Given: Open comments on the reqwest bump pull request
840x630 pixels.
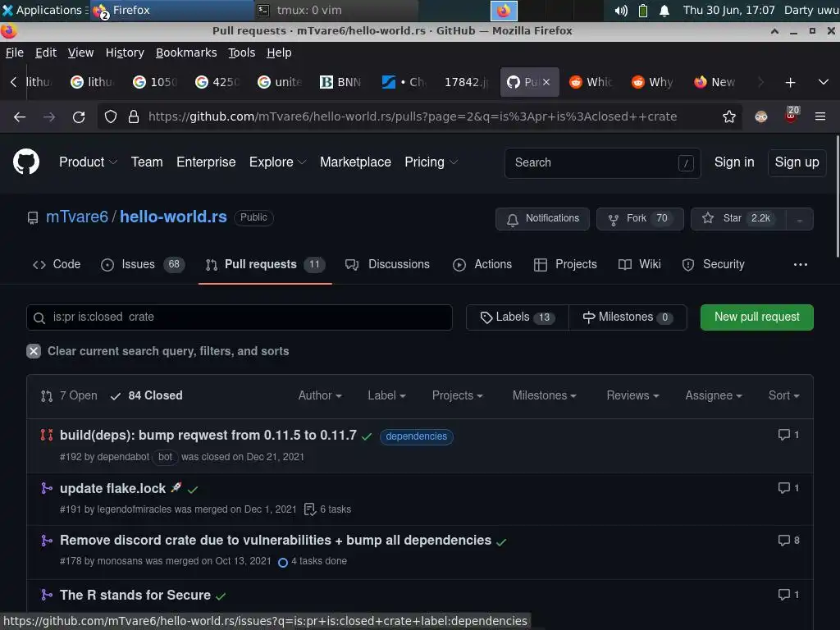Looking at the screenshot, I should pyautogui.click(x=788, y=435).
